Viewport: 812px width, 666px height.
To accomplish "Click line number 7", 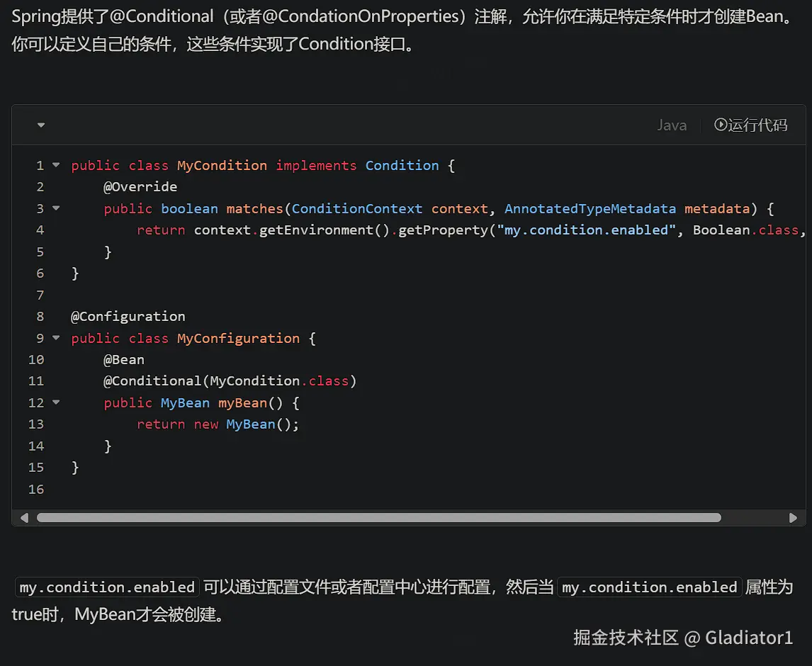I will point(40,295).
